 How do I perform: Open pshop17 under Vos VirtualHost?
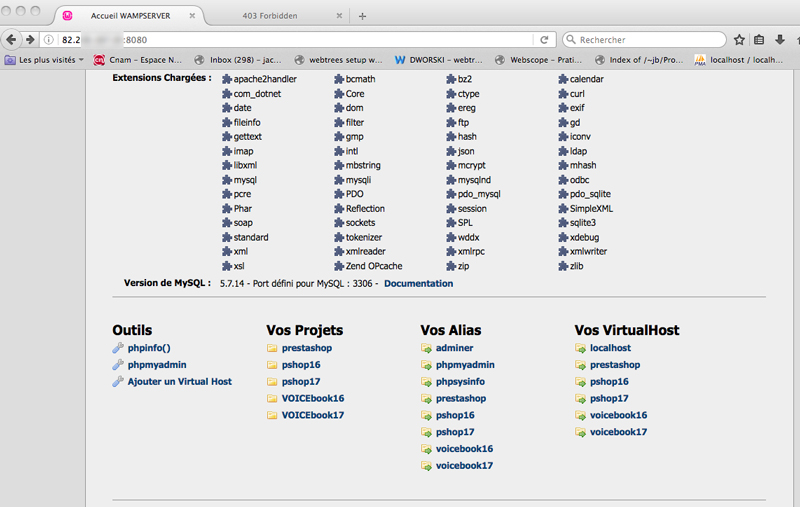(609, 398)
